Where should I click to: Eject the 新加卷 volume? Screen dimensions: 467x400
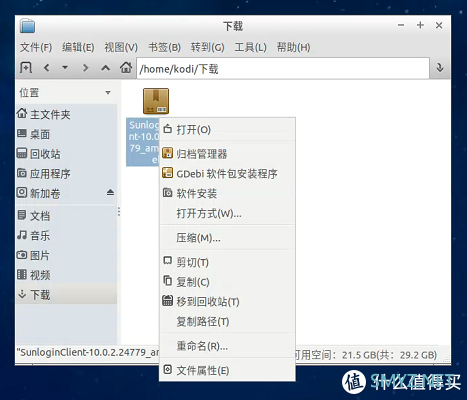click(110, 192)
